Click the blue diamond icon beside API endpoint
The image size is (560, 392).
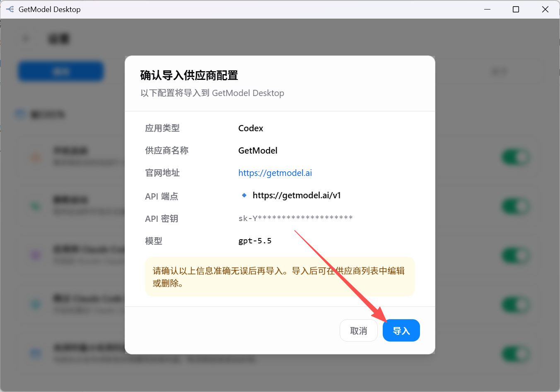point(244,195)
